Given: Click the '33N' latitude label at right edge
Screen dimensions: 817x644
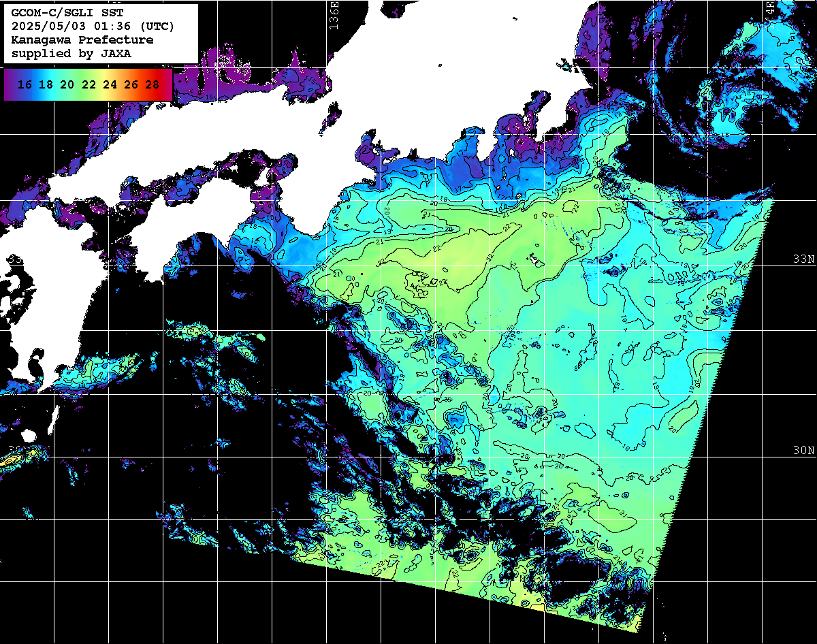Looking at the screenshot, I should (803, 259).
